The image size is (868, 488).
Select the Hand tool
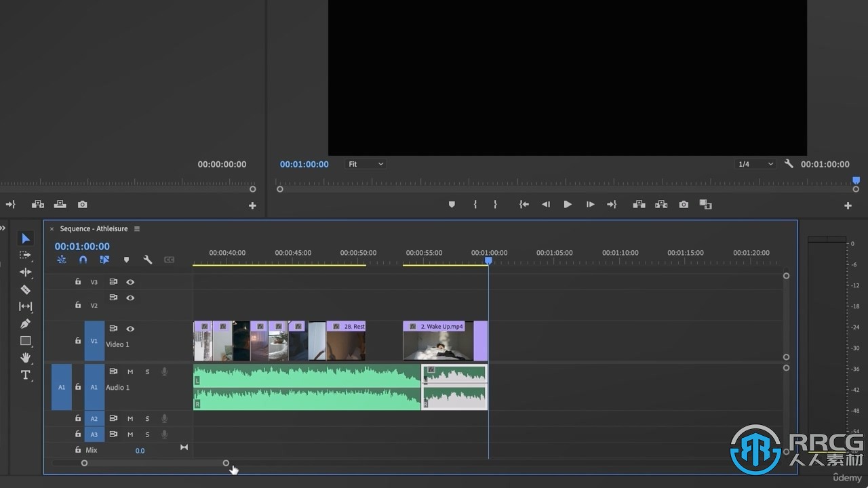pos(26,358)
